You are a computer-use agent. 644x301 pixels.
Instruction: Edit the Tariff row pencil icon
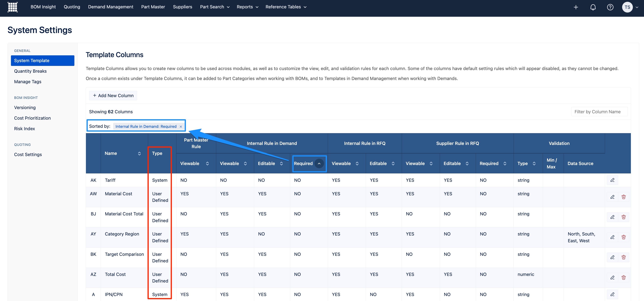click(612, 180)
